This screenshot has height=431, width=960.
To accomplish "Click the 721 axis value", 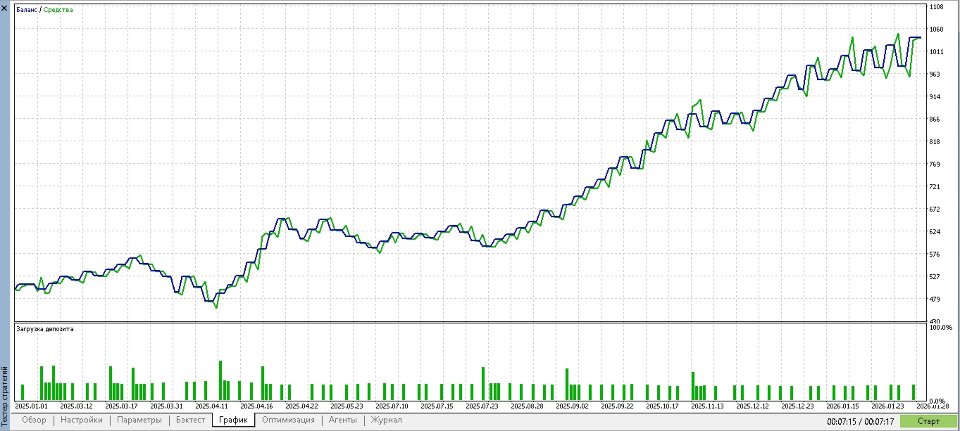I will tap(935, 187).
